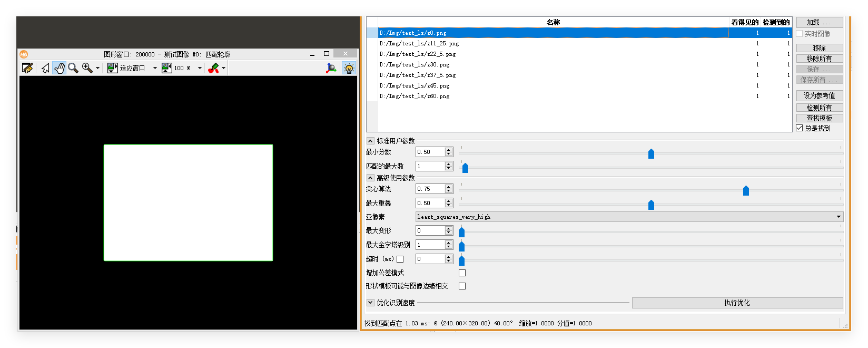This screenshot has width=868, height=348.
Task: Select the magnifying glass zoom tool
Action: tap(73, 68)
